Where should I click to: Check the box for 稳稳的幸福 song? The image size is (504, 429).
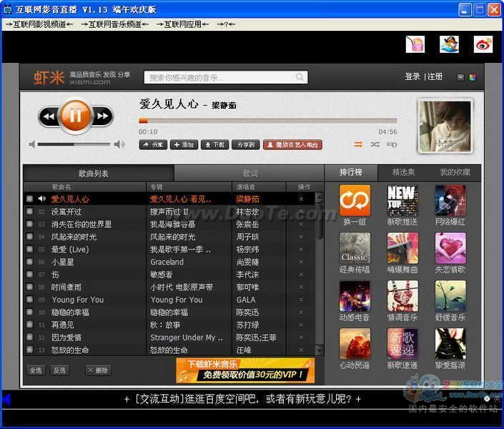pos(29,312)
